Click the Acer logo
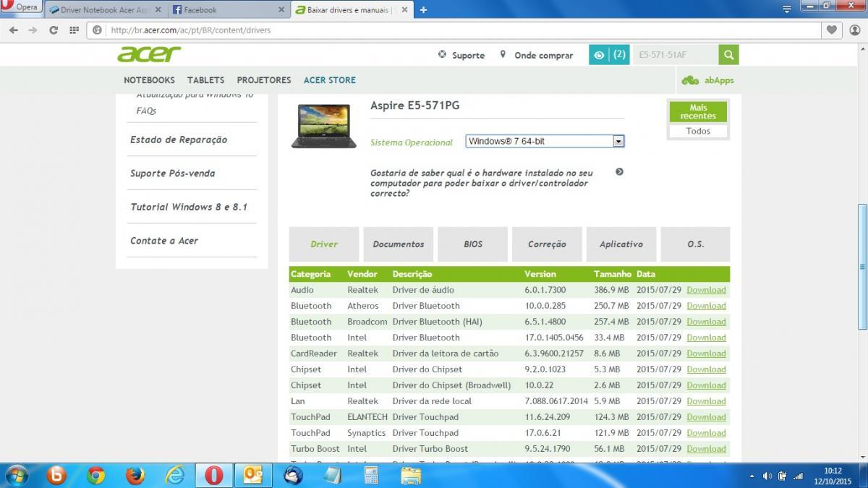Image resolution: width=868 pixels, height=488 pixels. coord(149,54)
